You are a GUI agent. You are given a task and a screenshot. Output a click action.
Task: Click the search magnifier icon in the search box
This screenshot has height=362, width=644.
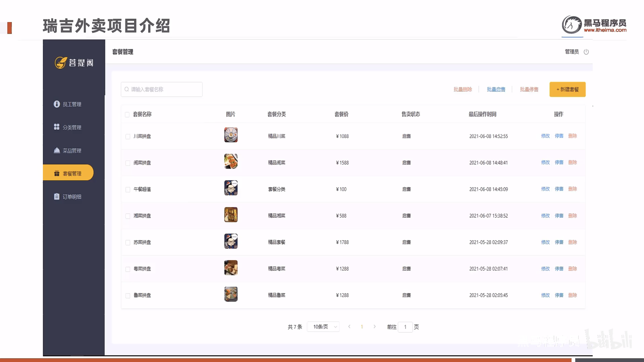(x=126, y=89)
